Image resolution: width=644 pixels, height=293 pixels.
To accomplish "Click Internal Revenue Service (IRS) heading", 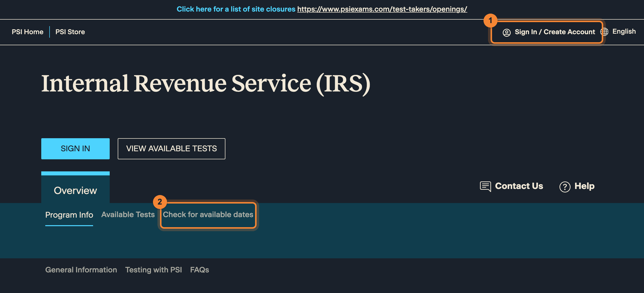I will tap(206, 84).
